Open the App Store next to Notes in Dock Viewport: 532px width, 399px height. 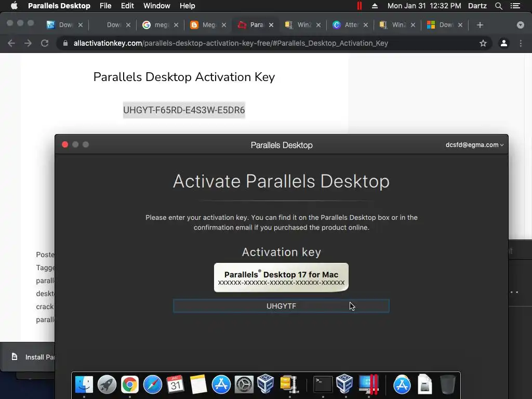[x=221, y=384]
